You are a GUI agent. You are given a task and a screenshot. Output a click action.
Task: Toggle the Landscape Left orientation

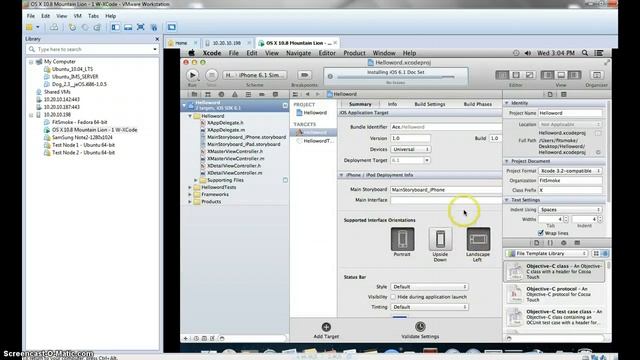pyautogui.click(x=478, y=239)
